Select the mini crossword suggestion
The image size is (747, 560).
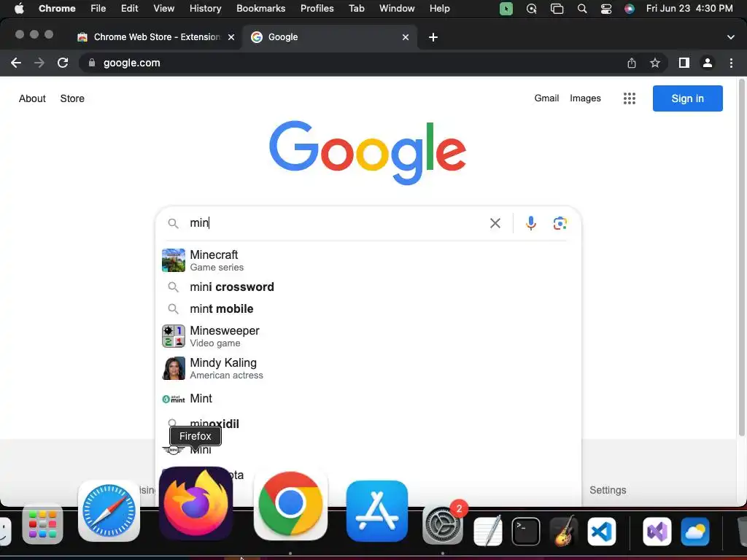(x=368, y=287)
